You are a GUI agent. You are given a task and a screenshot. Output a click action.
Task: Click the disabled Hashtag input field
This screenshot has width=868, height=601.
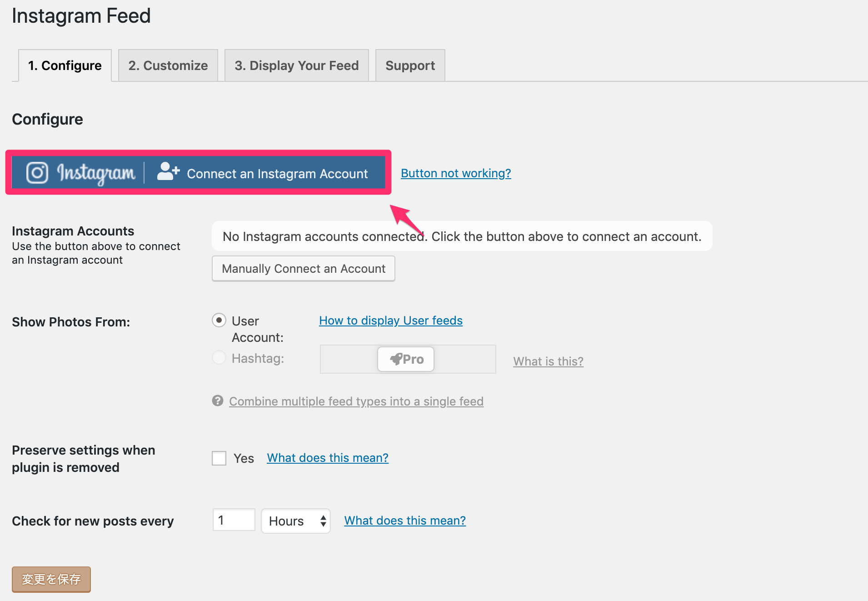pyautogui.click(x=408, y=359)
